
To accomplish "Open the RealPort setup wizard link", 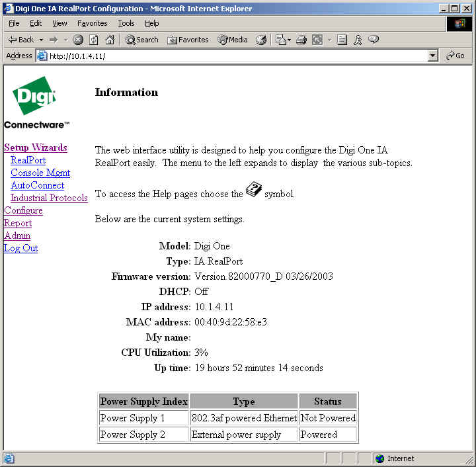I will pyautogui.click(x=28, y=160).
